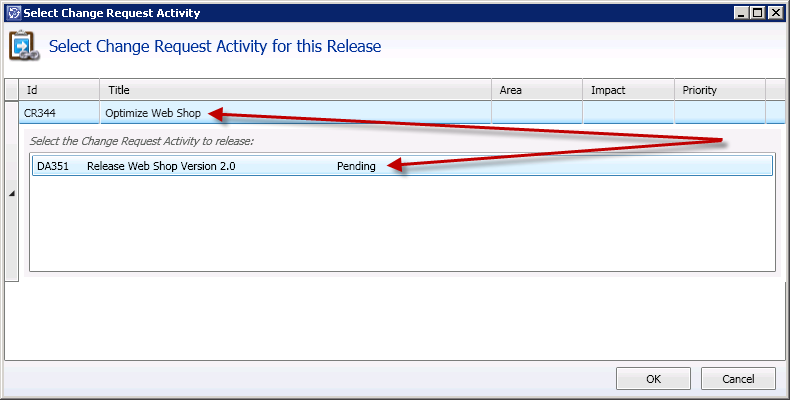This screenshot has height=400, width=790.
Task: Click the empty Area cell of CR344
Action: coord(537,113)
